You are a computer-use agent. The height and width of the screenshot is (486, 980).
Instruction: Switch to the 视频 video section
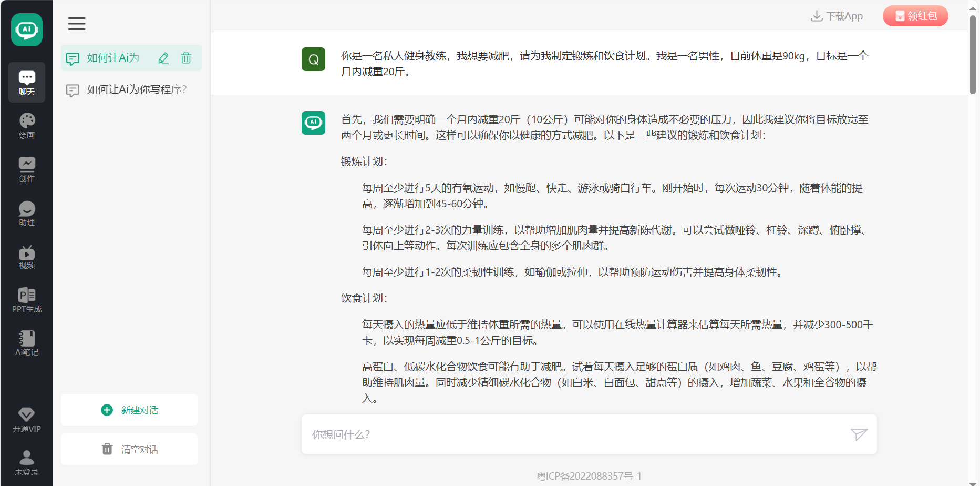point(27,257)
